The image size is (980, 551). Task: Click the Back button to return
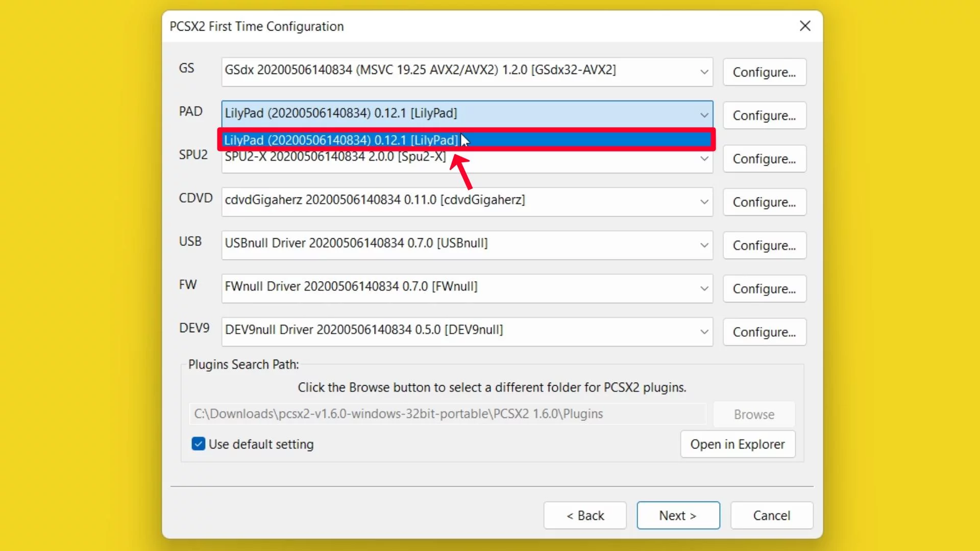pyautogui.click(x=585, y=515)
